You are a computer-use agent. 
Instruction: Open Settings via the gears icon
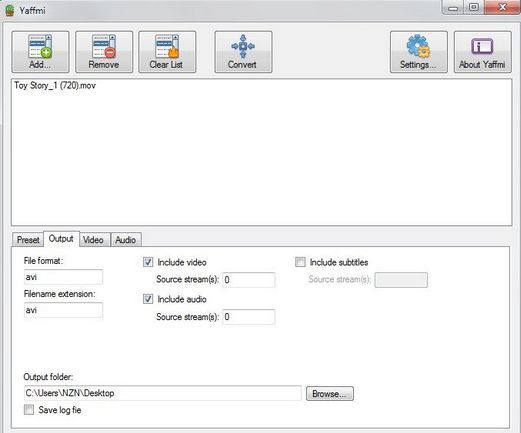coord(418,46)
